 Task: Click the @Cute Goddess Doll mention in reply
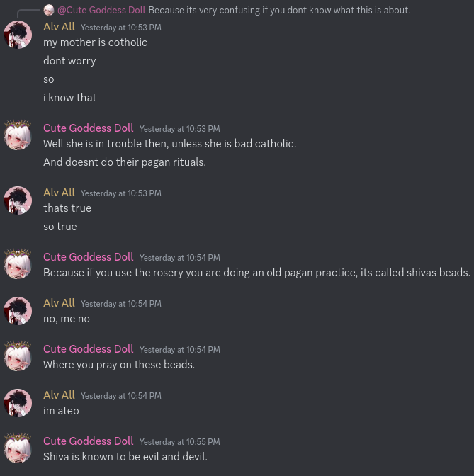click(x=101, y=11)
